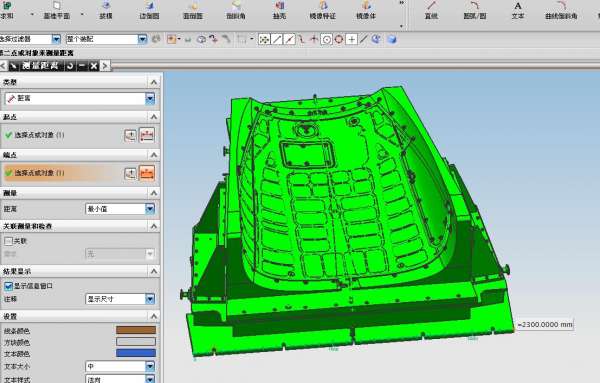The image size is (600, 383).
Task: Select the 倒斜角 chamfer tool
Action: [x=236, y=10]
